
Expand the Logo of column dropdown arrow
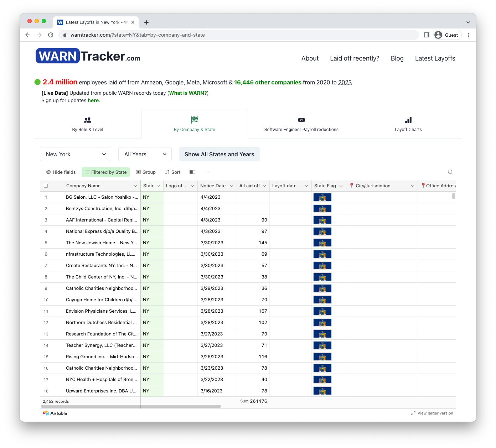pyautogui.click(x=192, y=186)
